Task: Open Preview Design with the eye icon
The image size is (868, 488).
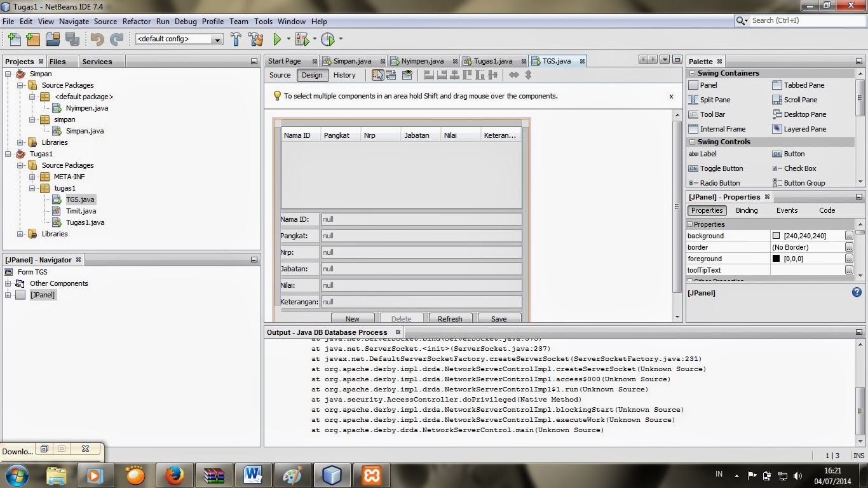Action: 407,75
